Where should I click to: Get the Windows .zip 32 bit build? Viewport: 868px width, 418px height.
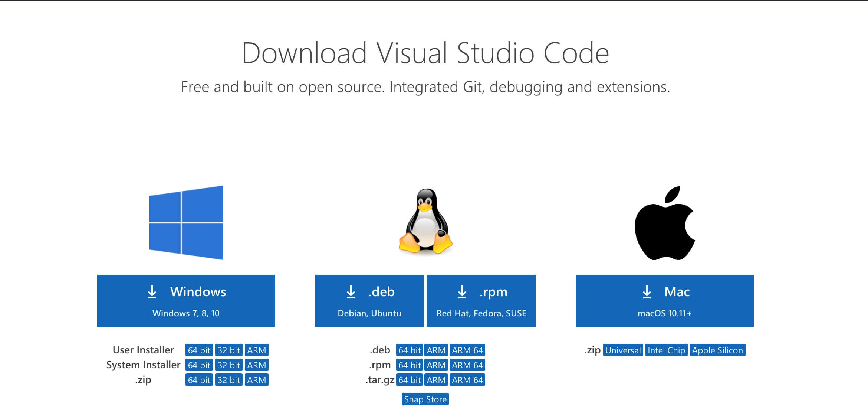[x=229, y=380]
